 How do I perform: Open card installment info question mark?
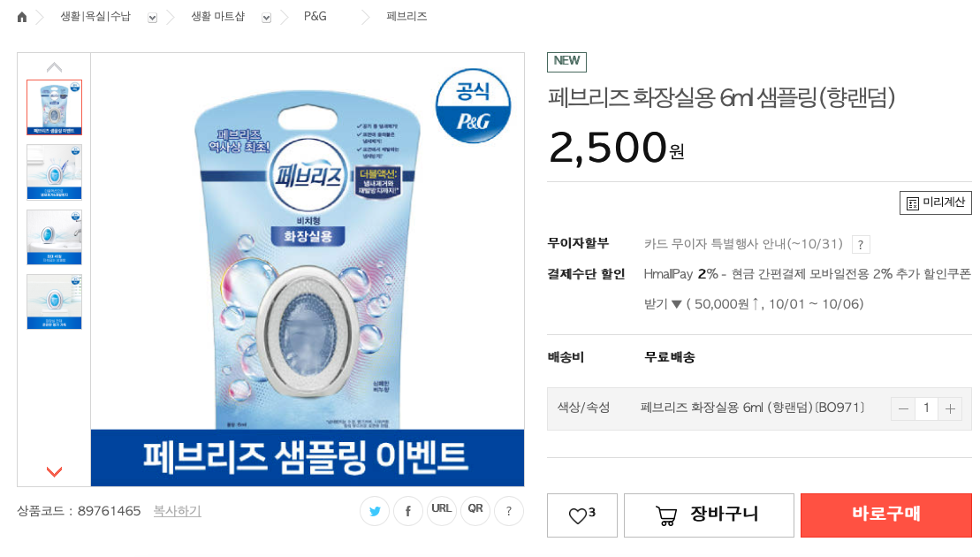(861, 245)
